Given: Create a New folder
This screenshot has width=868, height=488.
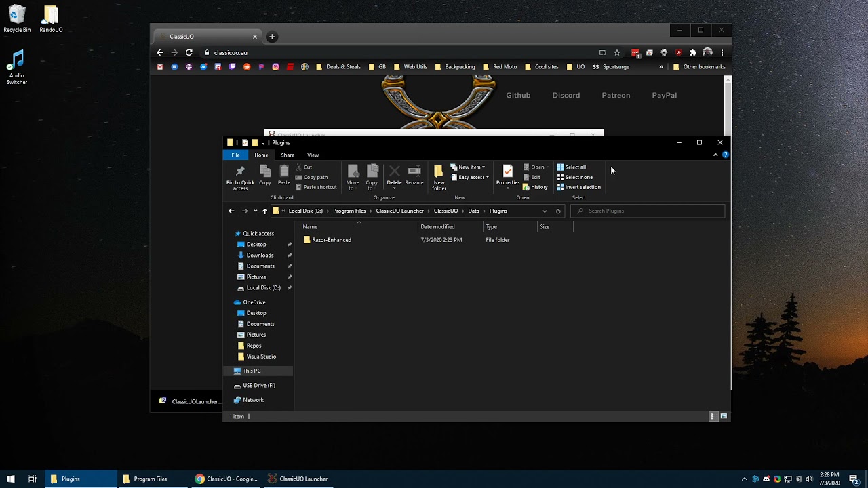Looking at the screenshot, I should coord(439,178).
